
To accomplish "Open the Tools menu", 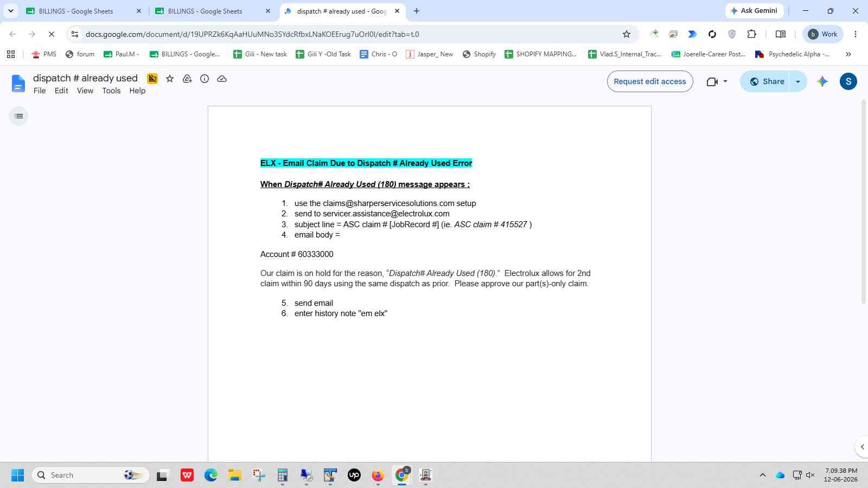I will coord(111,91).
